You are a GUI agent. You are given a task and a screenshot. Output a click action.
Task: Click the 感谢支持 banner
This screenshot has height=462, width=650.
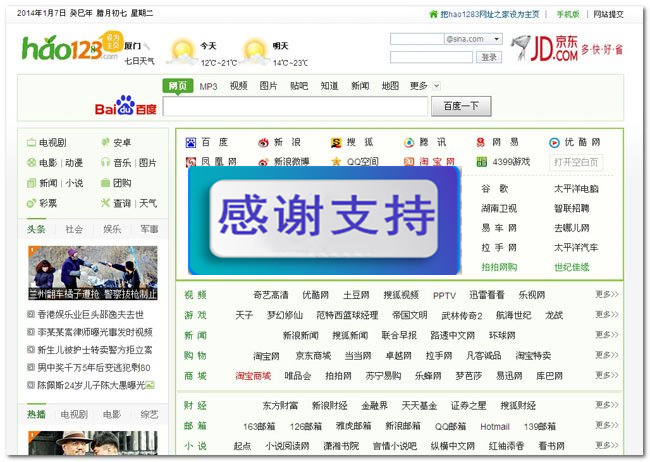pos(324,220)
